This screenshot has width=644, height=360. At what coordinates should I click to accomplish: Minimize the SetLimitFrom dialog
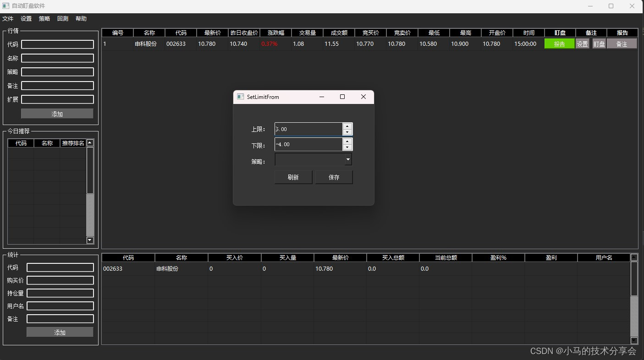322,97
